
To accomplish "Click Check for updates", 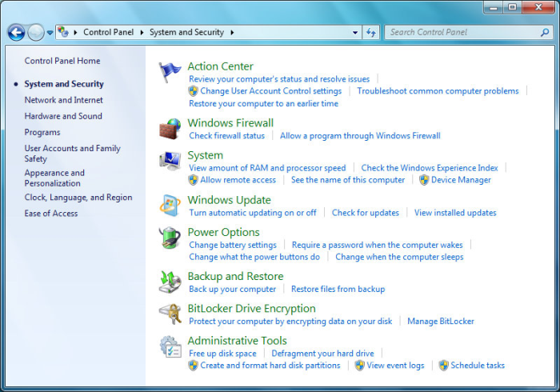I will tap(366, 213).
